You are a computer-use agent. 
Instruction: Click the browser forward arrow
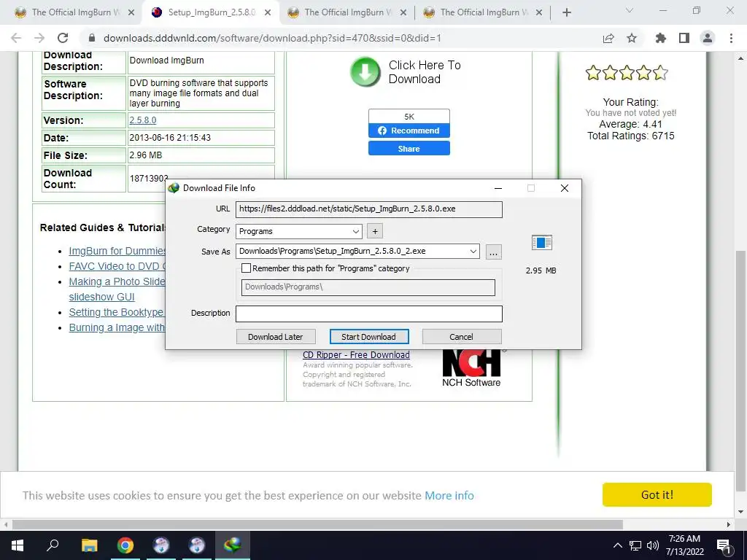[39, 38]
